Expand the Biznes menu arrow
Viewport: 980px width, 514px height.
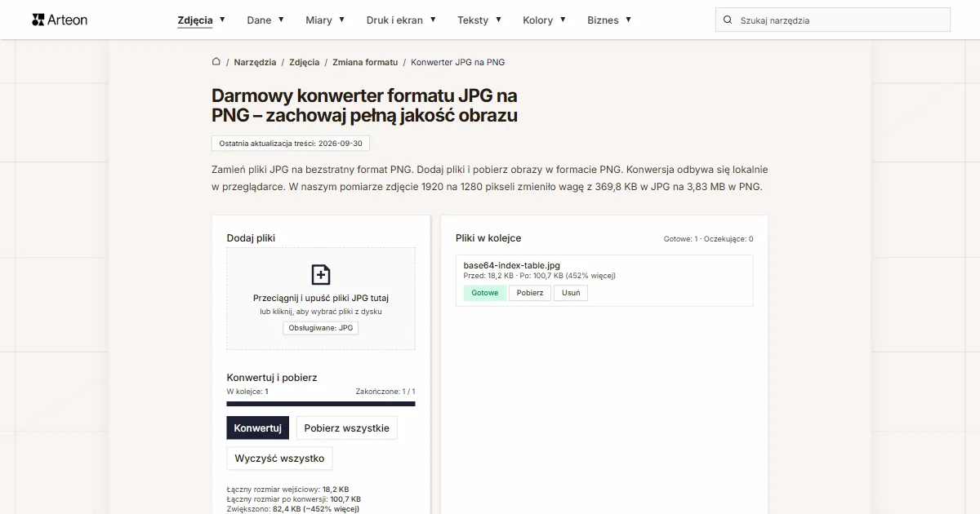point(628,20)
